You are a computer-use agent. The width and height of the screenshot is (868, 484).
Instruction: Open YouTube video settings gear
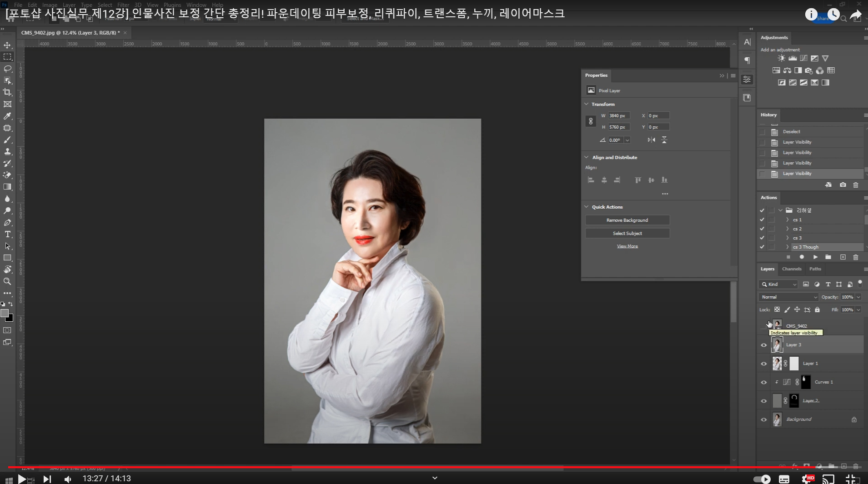[808, 479]
